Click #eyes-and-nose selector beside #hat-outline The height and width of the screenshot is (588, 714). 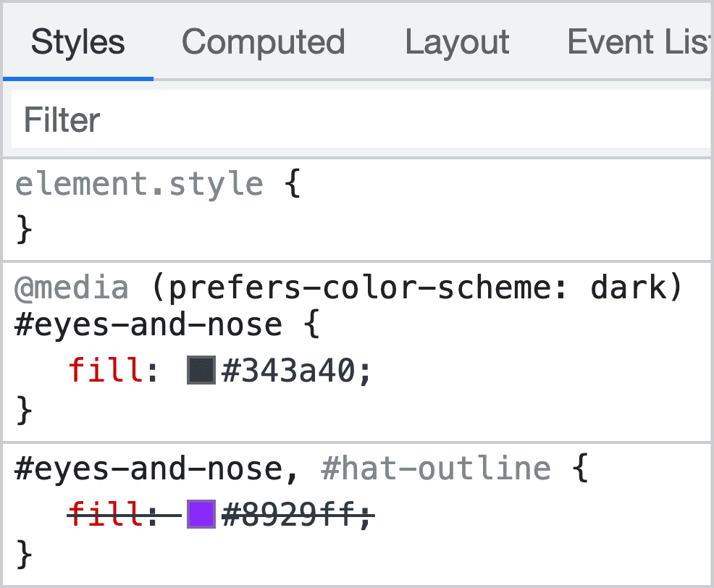(x=148, y=469)
